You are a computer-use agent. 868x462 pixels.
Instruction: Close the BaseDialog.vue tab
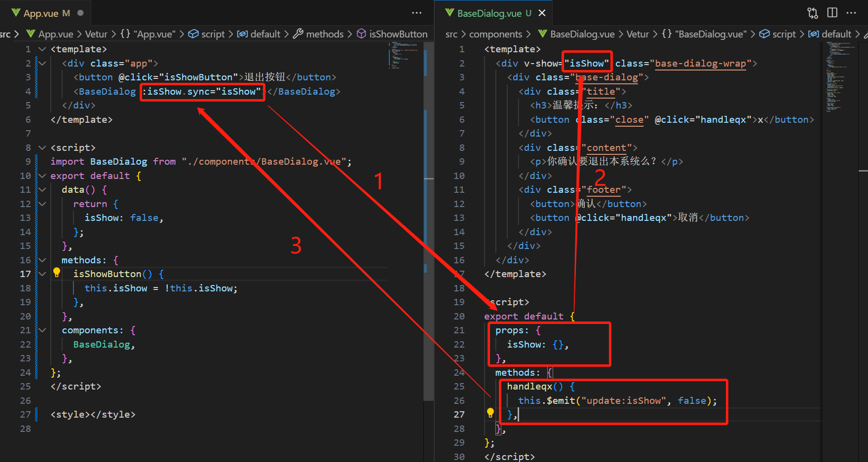point(542,13)
